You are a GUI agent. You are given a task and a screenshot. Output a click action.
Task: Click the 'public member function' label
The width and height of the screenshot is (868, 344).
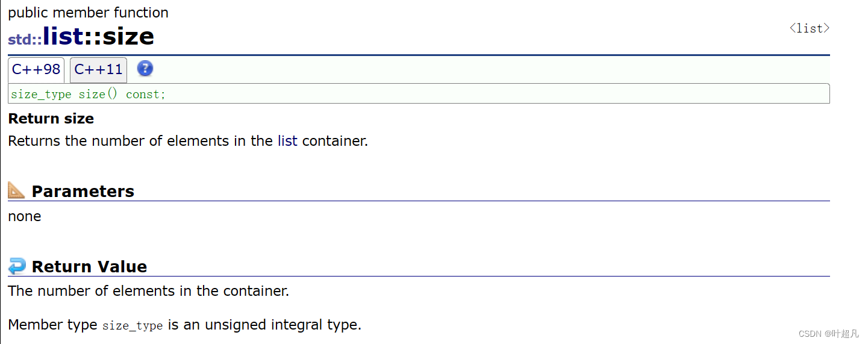pyautogui.click(x=88, y=13)
